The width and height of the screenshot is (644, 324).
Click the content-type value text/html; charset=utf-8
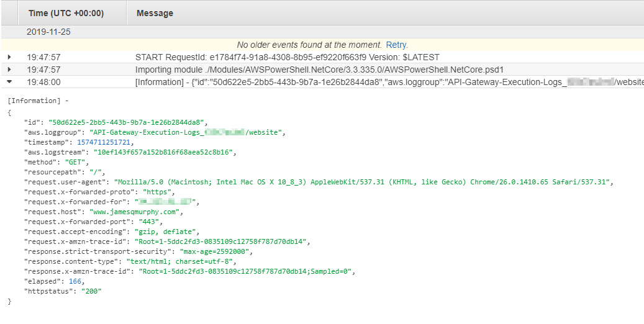179,261
